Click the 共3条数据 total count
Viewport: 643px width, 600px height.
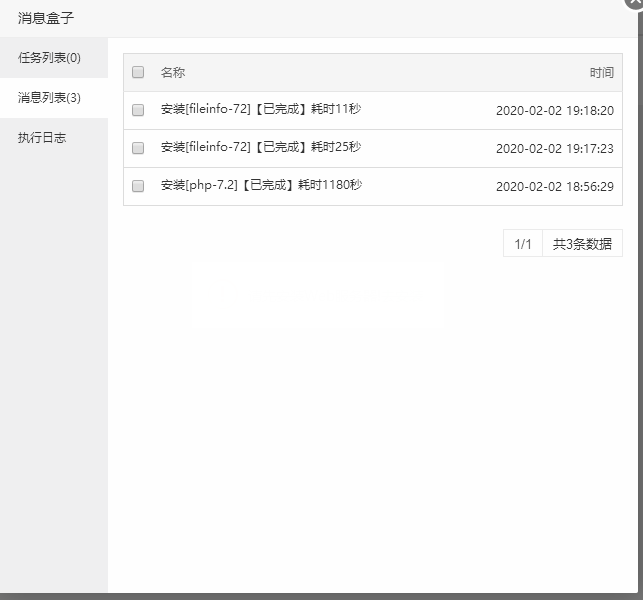(x=582, y=244)
